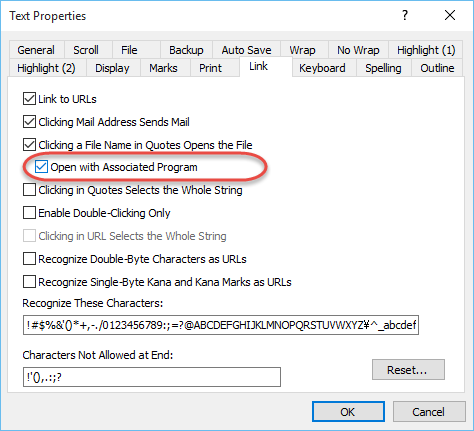This screenshot has width=474, height=431.
Task: Open the Spelling tab
Action: [383, 68]
